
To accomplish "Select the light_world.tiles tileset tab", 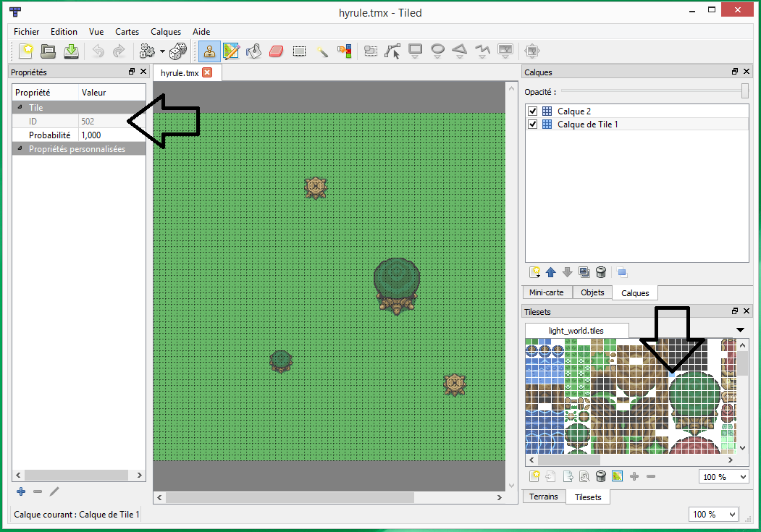I will click(x=576, y=331).
